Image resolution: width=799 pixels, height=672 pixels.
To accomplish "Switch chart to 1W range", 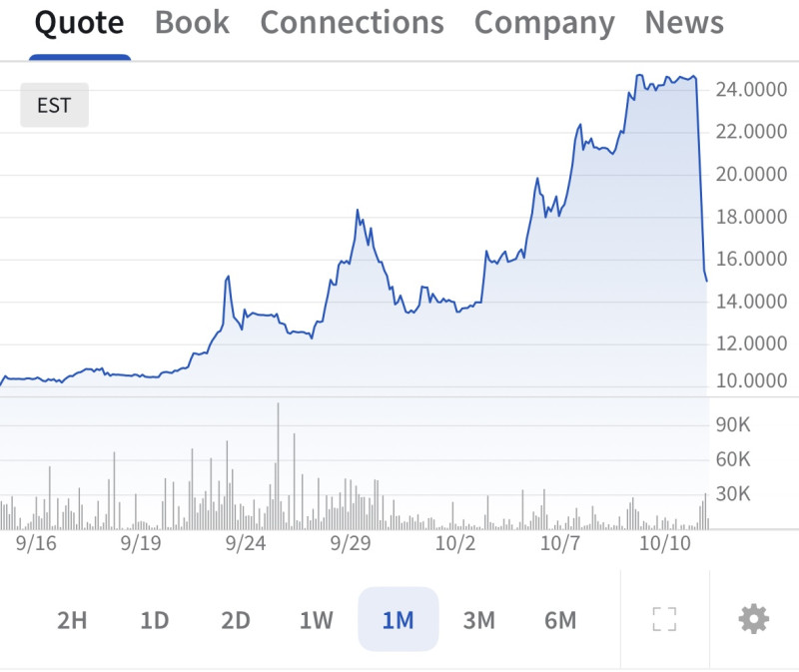I will coord(316,620).
